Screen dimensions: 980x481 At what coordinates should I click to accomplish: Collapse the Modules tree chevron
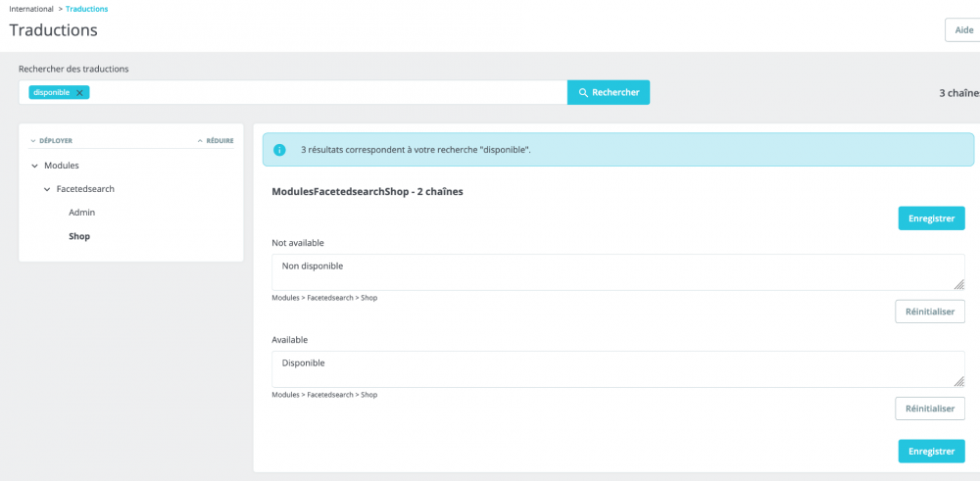pyautogui.click(x=34, y=167)
